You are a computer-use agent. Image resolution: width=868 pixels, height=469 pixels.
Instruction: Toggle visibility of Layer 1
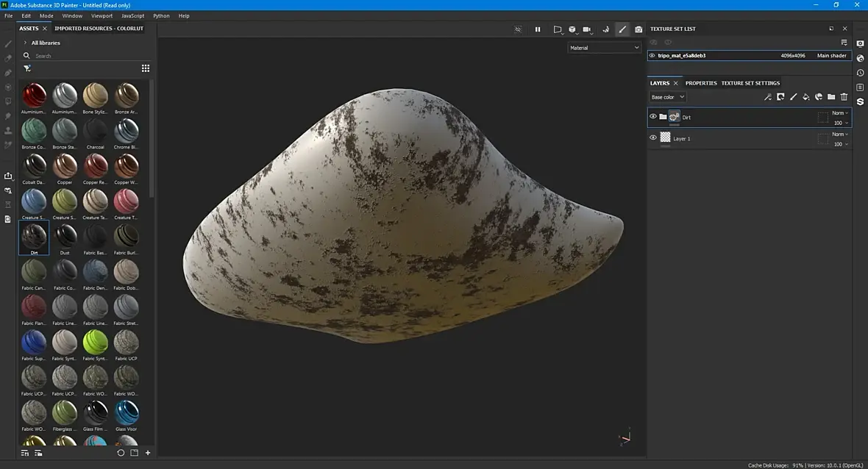652,137
